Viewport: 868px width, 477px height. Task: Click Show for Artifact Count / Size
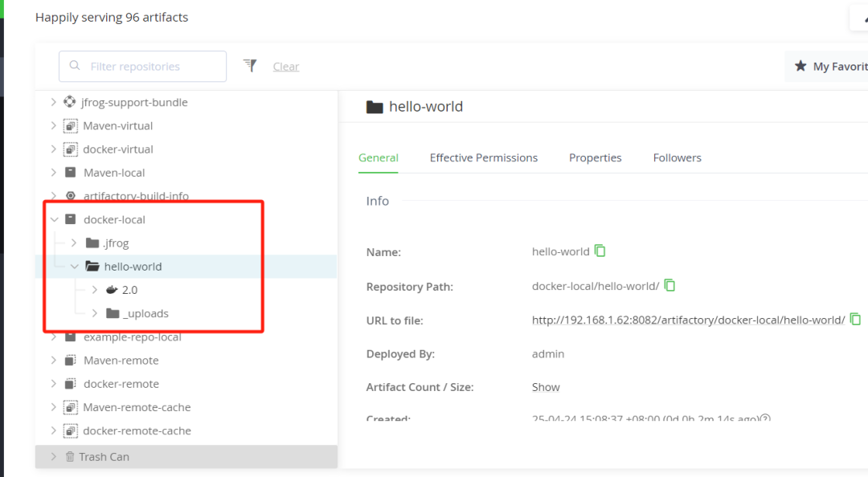click(x=546, y=387)
